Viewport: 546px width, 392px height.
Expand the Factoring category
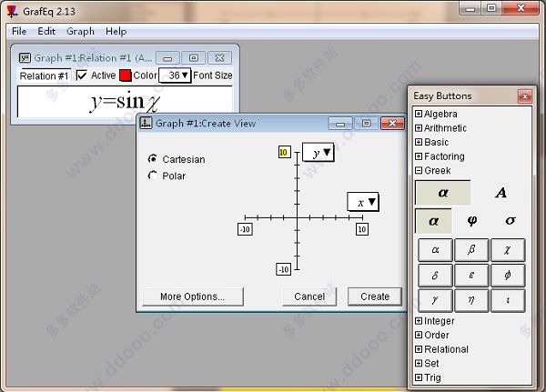coord(419,156)
